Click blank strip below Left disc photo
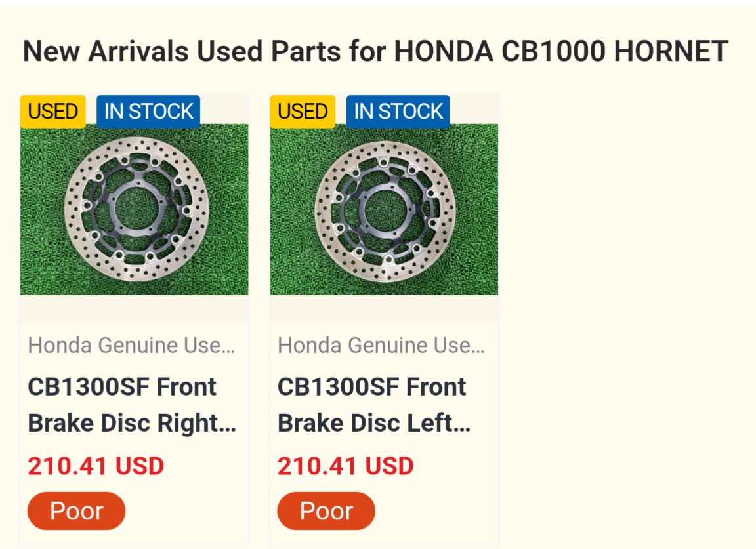Viewport: 756px width, 549px height. point(384,309)
